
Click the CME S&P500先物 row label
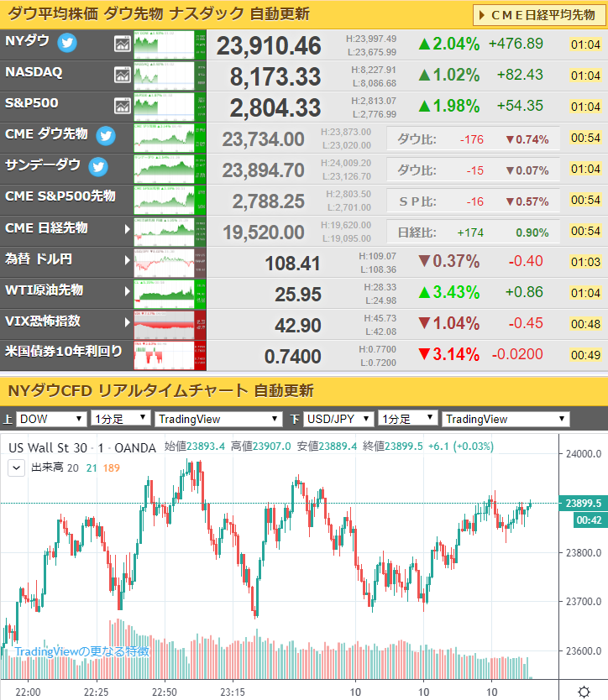click(60, 196)
